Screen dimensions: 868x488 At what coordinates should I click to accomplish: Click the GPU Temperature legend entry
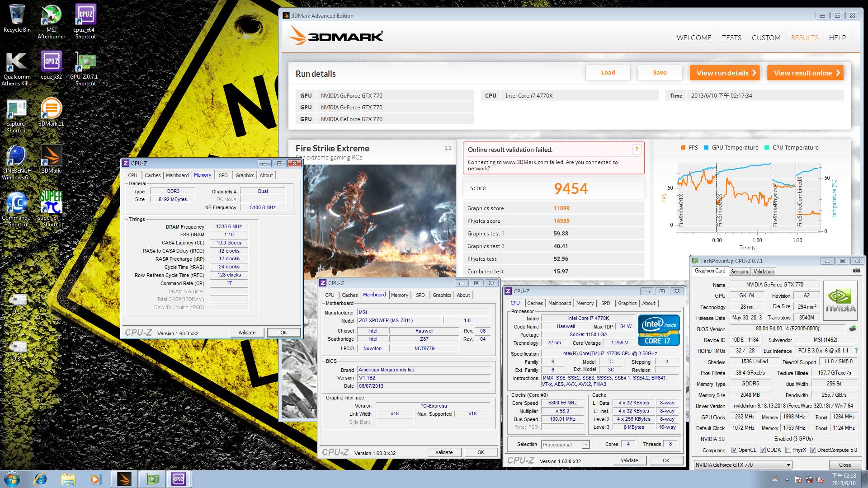tap(731, 148)
